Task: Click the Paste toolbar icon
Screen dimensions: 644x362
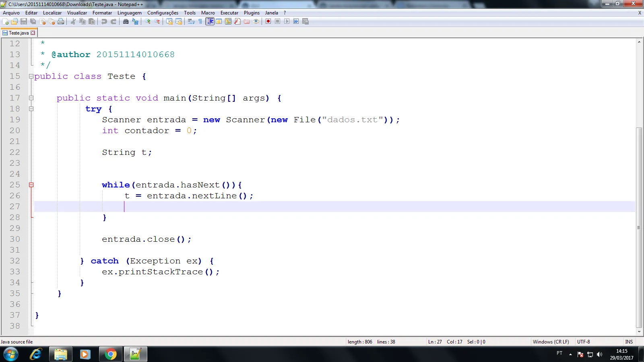Action: tap(92, 21)
